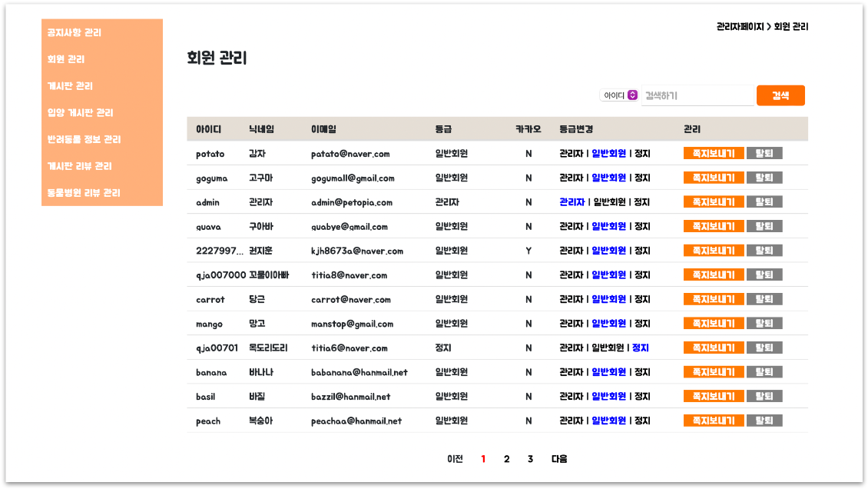The width and height of the screenshot is (868, 489).
Task: Send a message to potato user
Action: click(714, 154)
